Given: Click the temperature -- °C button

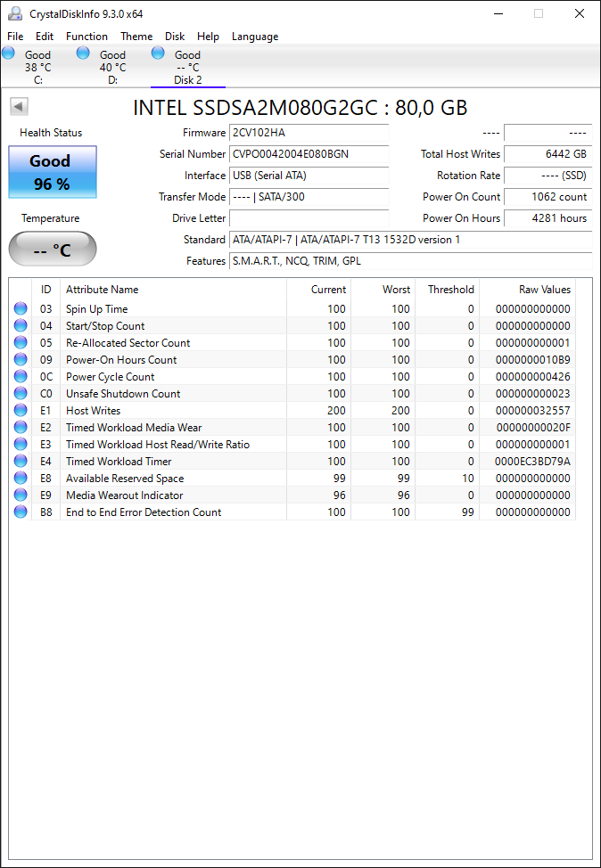Looking at the screenshot, I should coord(53,249).
